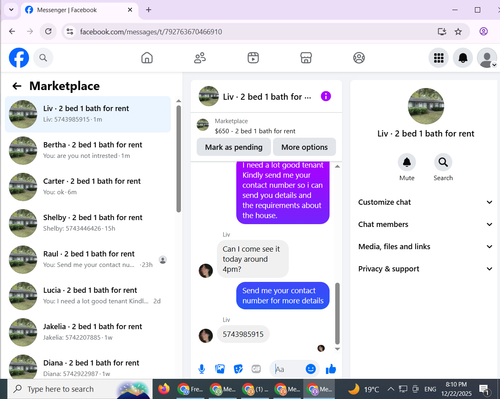Open the Bertha conversation in list
This screenshot has height=399, width=500.
click(x=88, y=150)
